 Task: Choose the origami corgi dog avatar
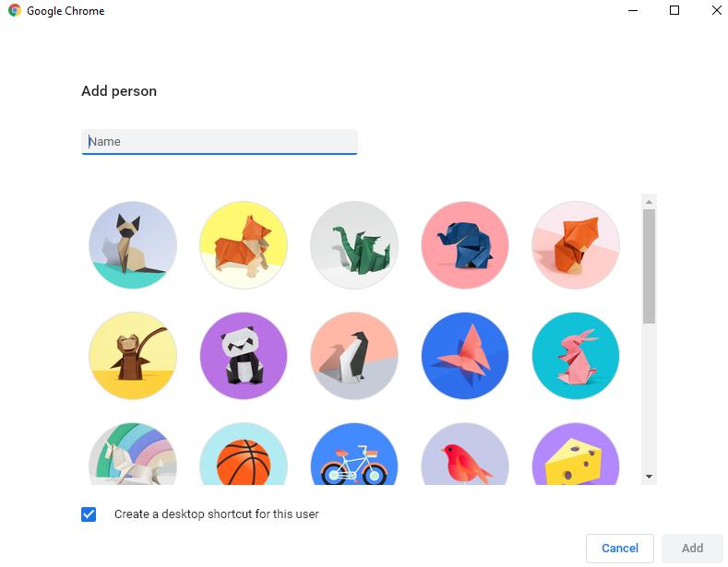click(244, 245)
